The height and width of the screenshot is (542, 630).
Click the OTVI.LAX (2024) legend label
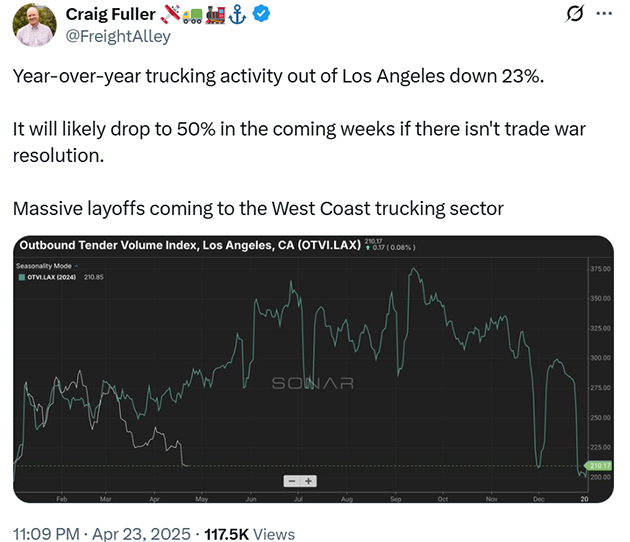click(x=52, y=277)
